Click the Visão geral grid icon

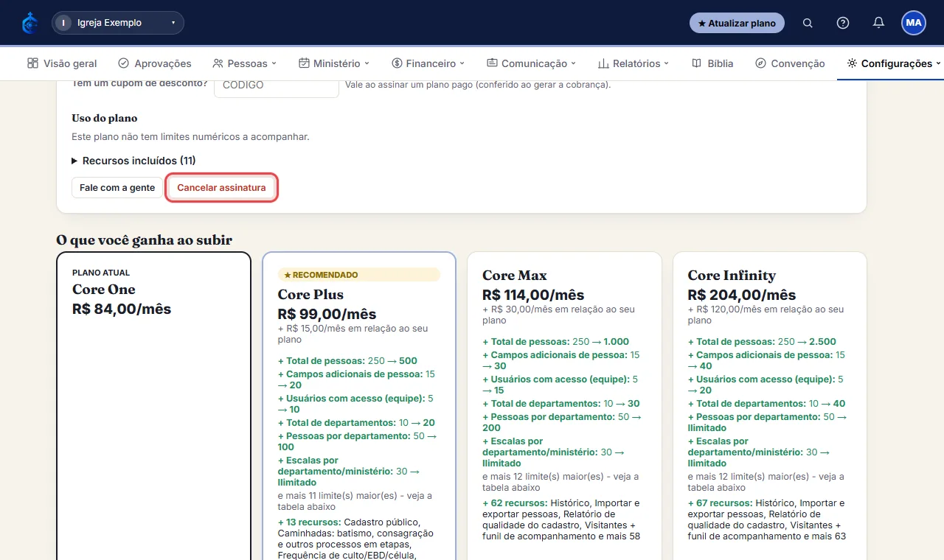click(32, 63)
